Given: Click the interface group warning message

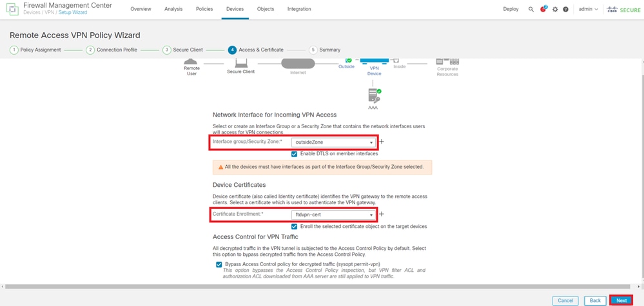Looking at the screenshot, I should 322,167.
